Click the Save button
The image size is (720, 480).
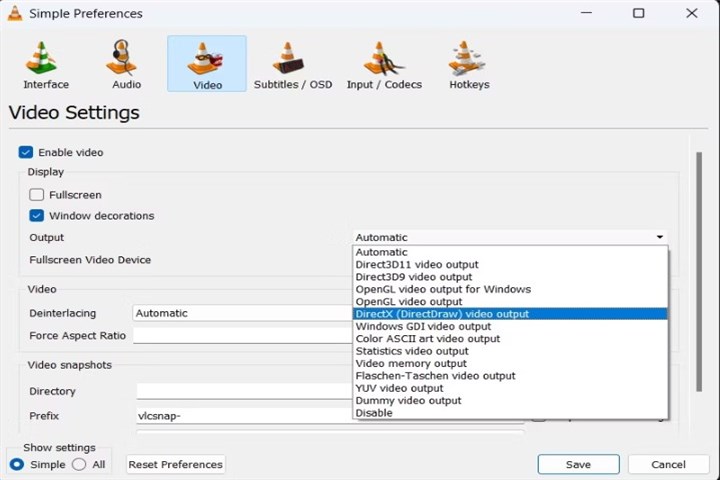(x=579, y=464)
